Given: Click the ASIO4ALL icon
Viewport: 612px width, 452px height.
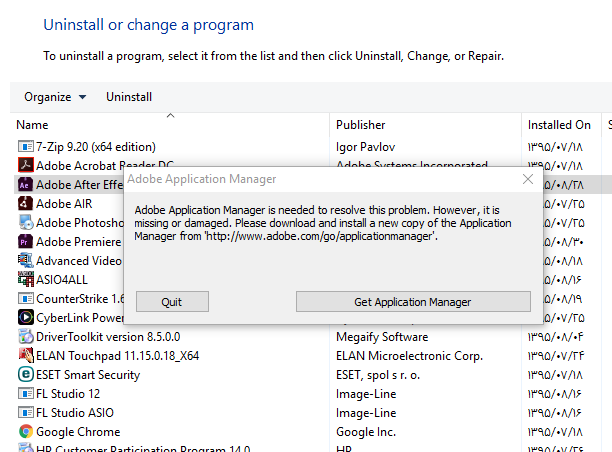Looking at the screenshot, I should 26,279.
